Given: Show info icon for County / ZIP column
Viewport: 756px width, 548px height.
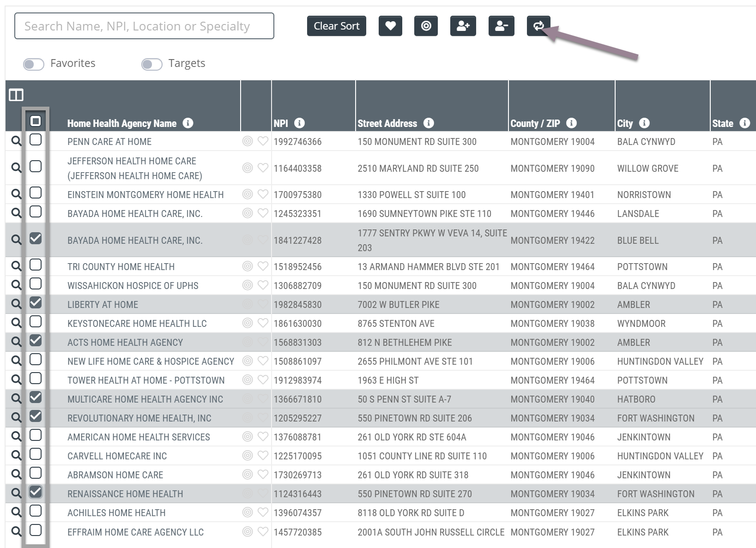Looking at the screenshot, I should 572,123.
